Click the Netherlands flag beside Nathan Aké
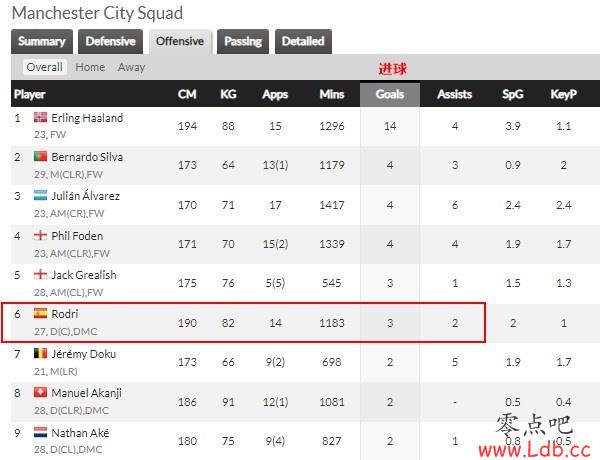The height and width of the screenshot is (460, 600). 40,432
